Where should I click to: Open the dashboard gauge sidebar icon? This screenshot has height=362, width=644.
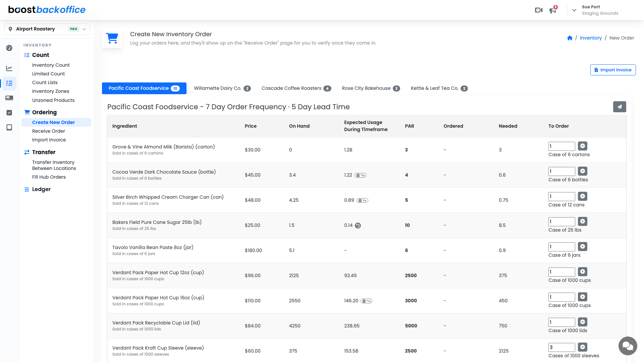coord(9,48)
